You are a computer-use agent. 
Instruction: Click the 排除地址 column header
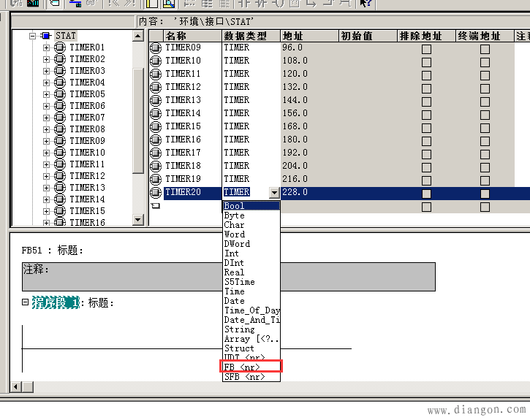[426, 36]
